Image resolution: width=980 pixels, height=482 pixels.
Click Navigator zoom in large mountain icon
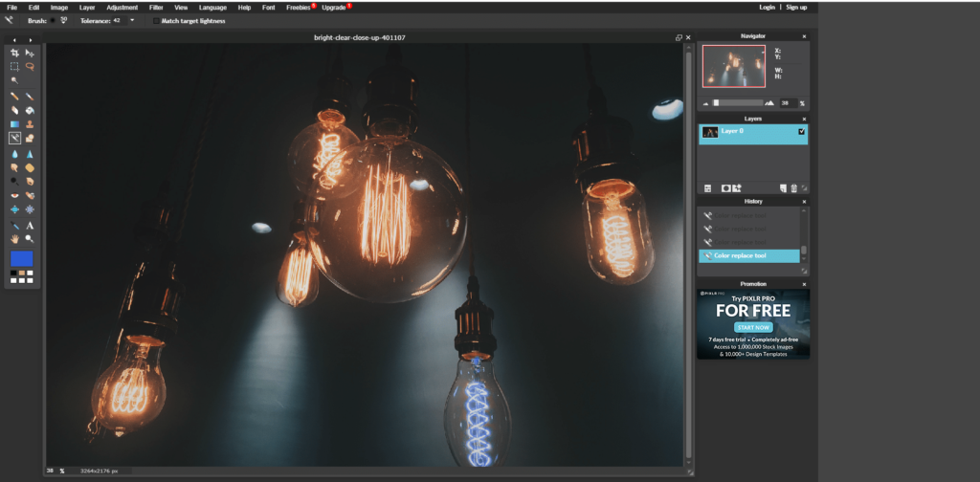click(769, 103)
